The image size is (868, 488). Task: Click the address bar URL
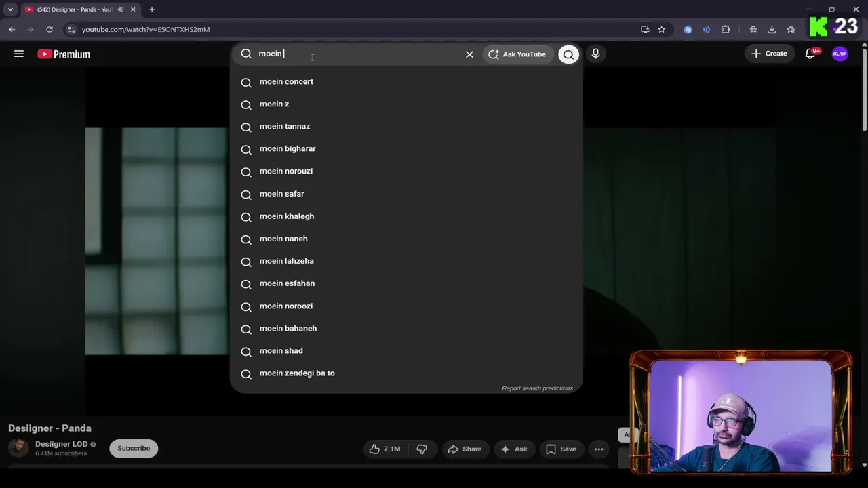coord(146,30)
